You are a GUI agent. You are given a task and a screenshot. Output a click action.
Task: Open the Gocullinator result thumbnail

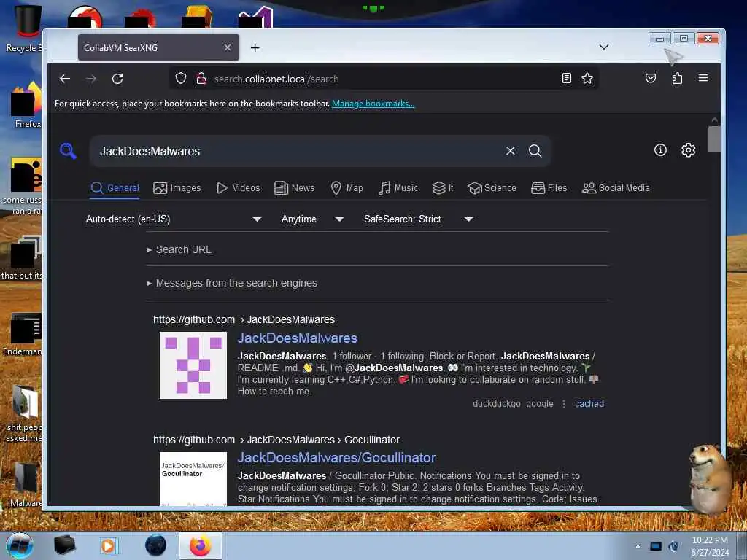[193, 478]
